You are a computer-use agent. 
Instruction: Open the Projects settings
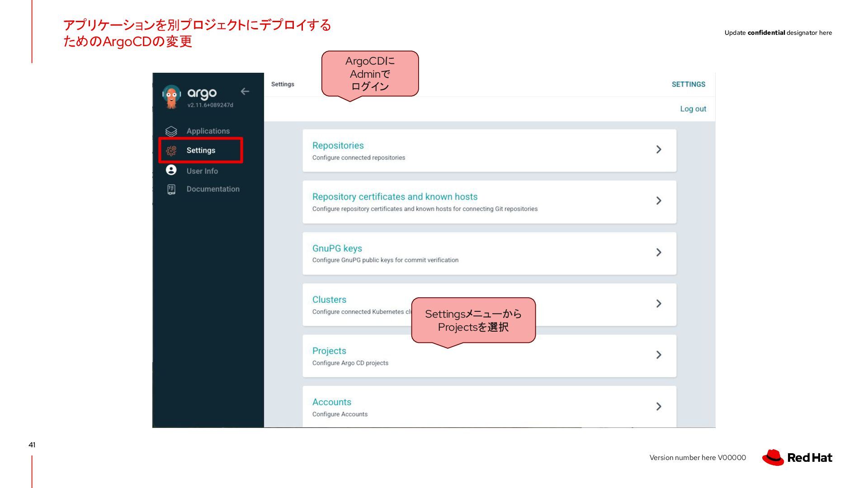[x=489, y=356]
